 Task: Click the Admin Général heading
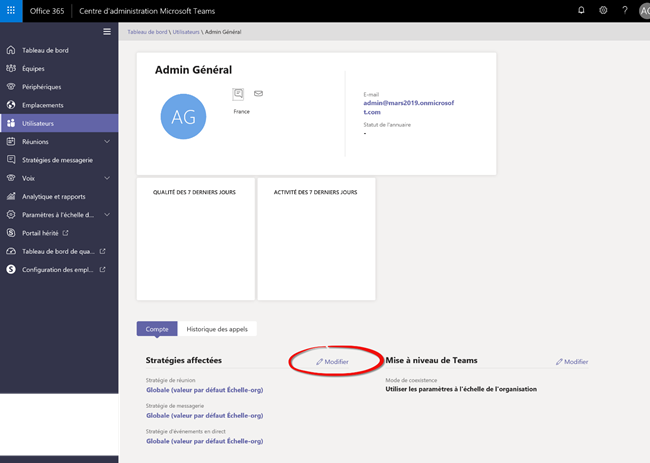pyautogui.click(x=194, y=70)
